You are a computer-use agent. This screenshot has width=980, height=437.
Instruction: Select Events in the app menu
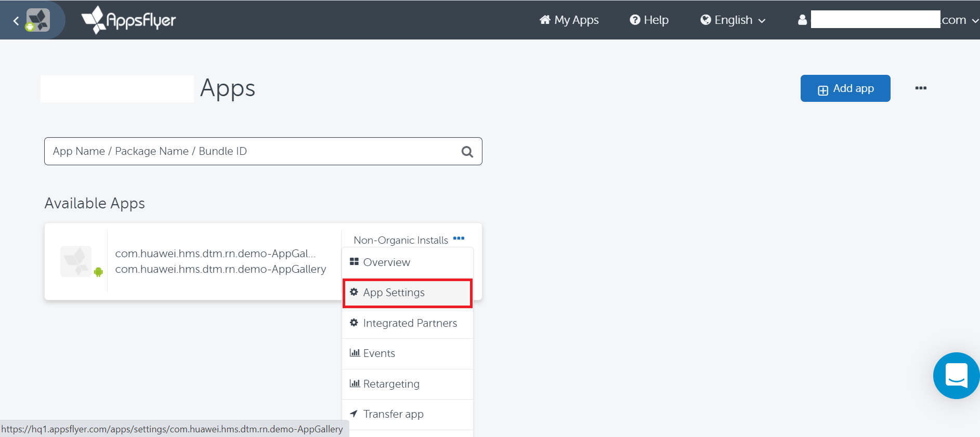408,353
